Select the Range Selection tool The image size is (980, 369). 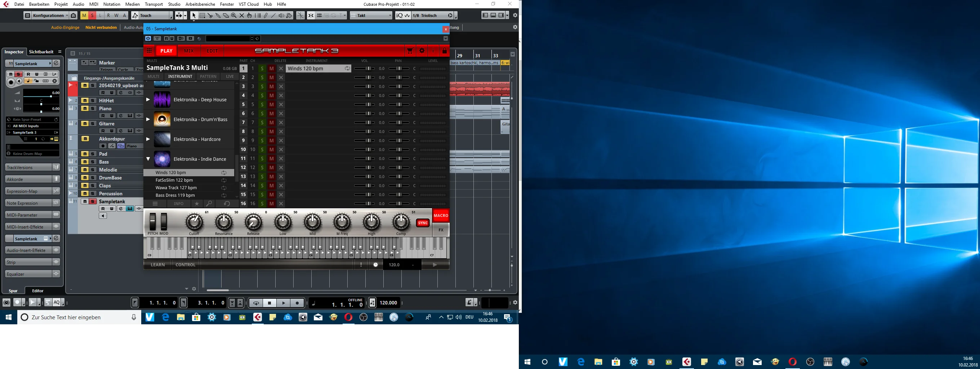202,15
